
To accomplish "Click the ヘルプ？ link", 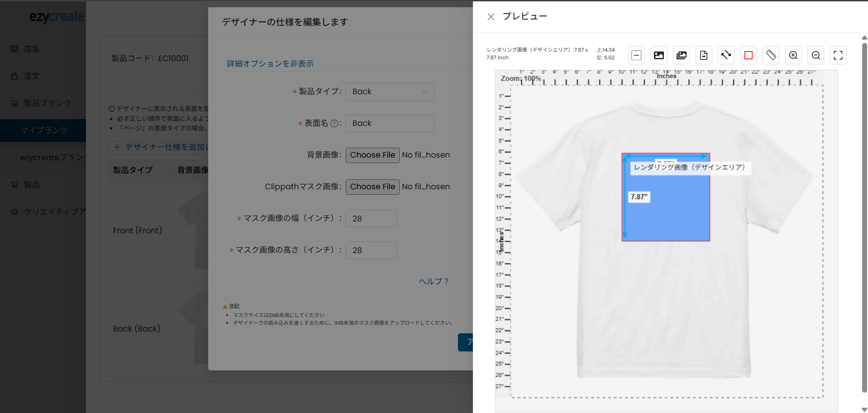I will (434, 281).
